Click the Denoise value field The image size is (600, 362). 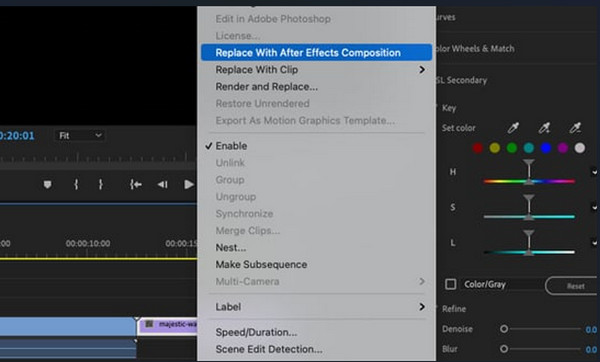(x=591, y=329)
